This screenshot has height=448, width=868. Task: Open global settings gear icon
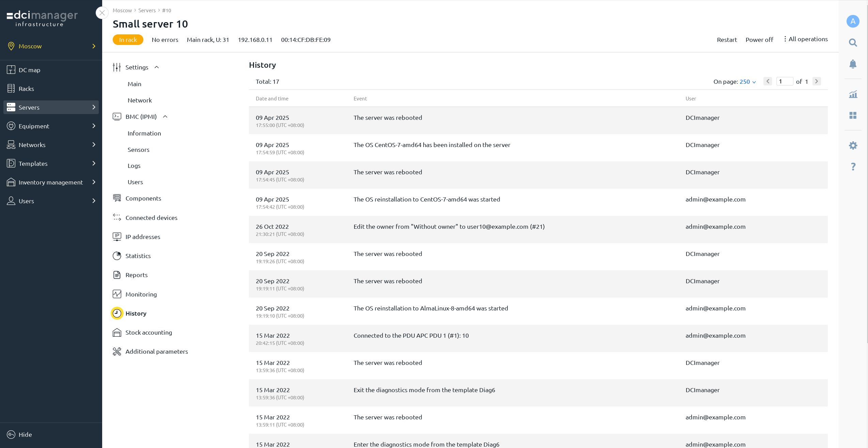click(x=853, y=146)
